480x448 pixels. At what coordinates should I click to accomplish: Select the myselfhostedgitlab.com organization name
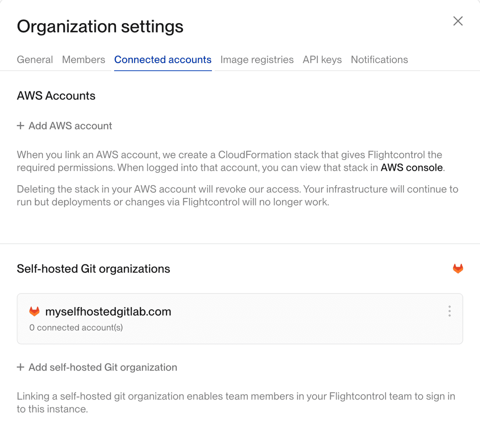108,312
